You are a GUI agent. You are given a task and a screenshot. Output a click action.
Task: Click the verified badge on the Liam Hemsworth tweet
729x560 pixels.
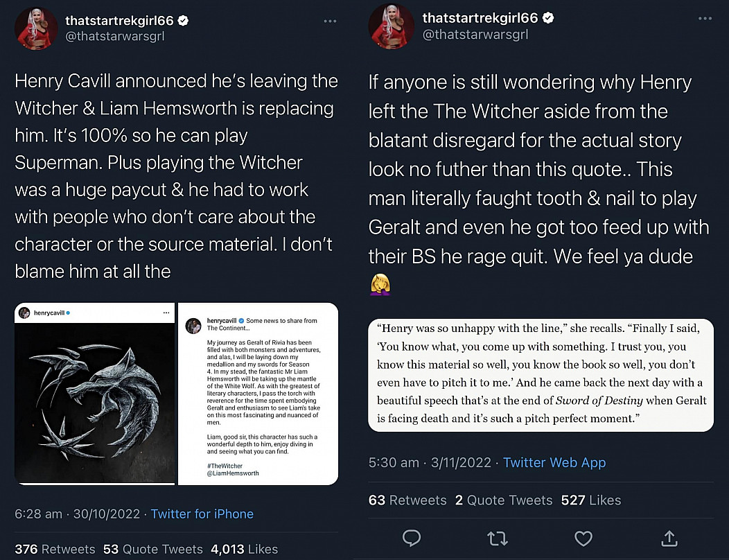[x=184, y=21]
